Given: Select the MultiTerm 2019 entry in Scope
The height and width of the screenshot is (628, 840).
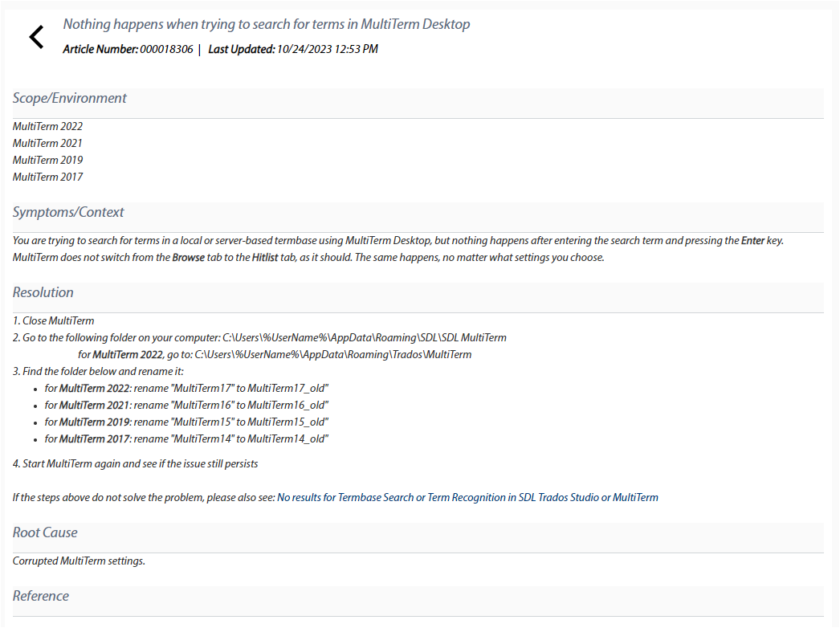Looking at the screenshot, I should (47, 160).
